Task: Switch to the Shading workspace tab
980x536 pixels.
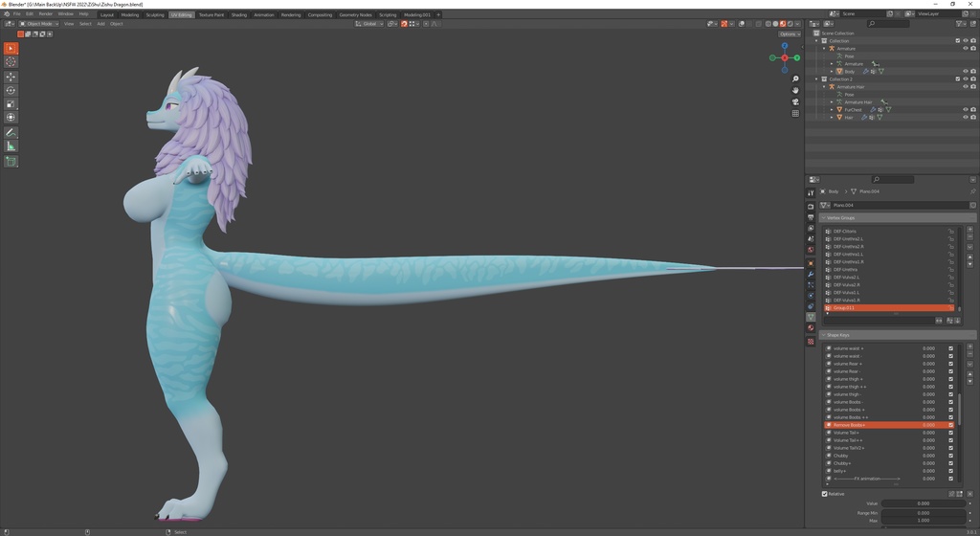Action: [x=238, y=14]
